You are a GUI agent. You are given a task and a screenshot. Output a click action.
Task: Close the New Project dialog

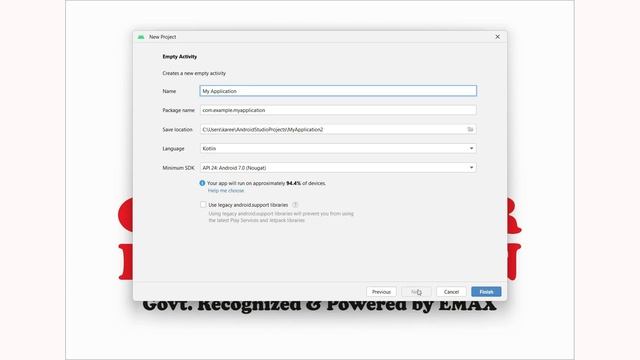point(498,37)
